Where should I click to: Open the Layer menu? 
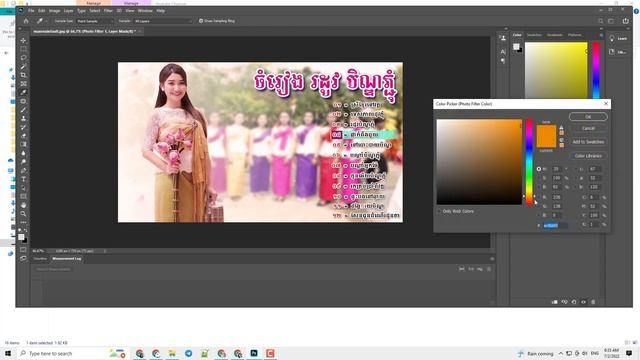click(69, 11)
